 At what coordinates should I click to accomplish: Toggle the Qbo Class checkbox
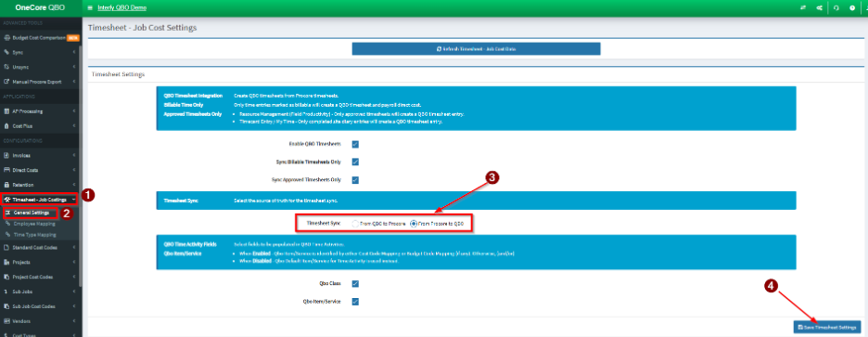pyautogui.click(x=355, y=284)
